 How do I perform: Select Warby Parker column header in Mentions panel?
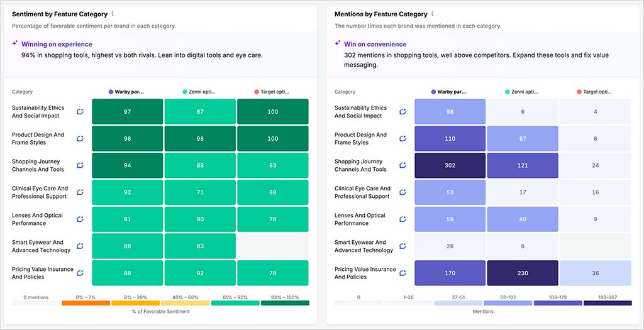point(449,92)
